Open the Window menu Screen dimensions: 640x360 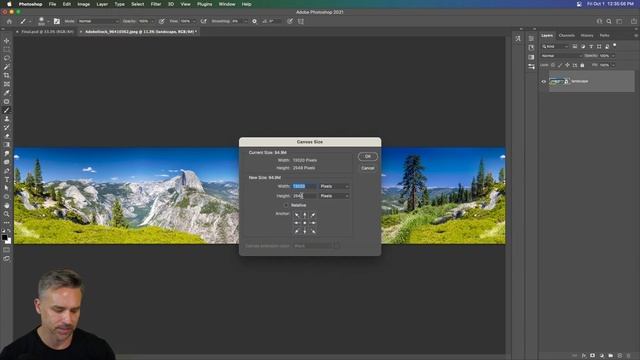[227, 4]
